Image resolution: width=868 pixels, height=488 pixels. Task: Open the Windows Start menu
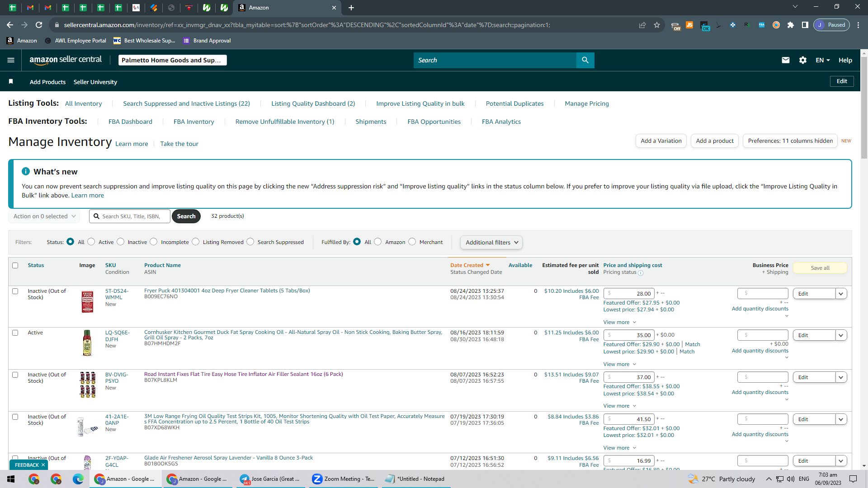(x=11, y=479)
